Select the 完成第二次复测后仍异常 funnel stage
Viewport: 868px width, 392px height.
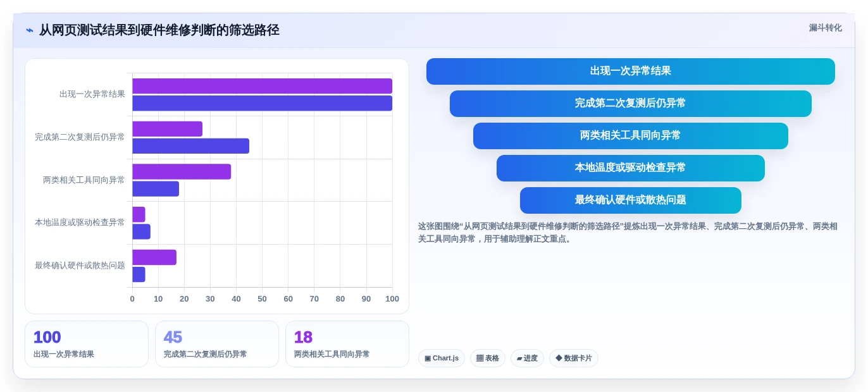(630, 104)
